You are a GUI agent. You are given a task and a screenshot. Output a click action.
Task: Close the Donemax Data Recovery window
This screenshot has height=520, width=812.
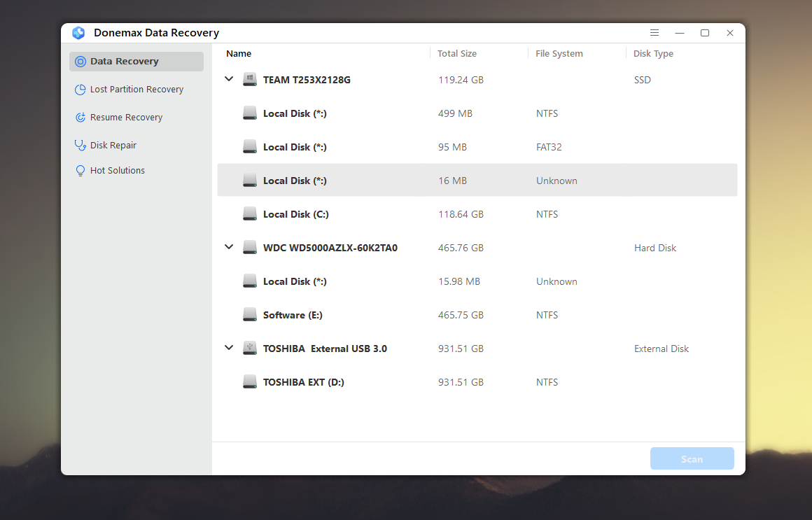click(730, 33)
